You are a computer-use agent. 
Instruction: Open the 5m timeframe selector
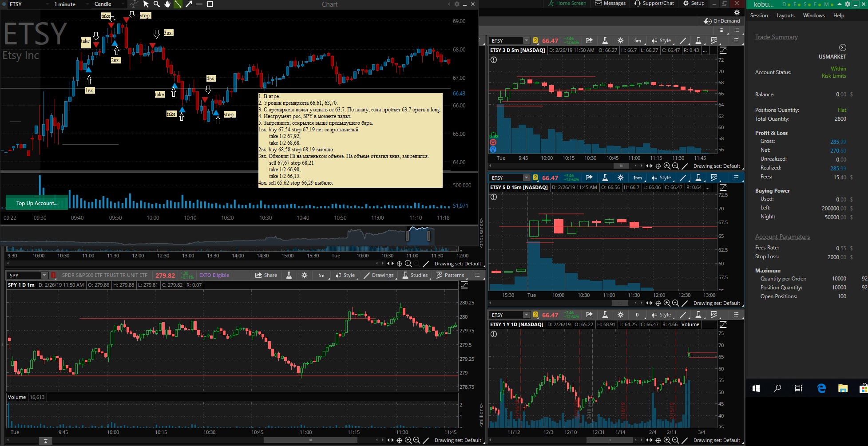pyautogui.click(x=638, y=40)
